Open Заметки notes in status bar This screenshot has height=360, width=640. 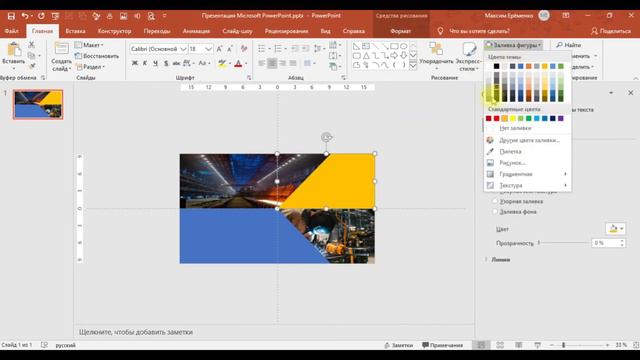398,345
